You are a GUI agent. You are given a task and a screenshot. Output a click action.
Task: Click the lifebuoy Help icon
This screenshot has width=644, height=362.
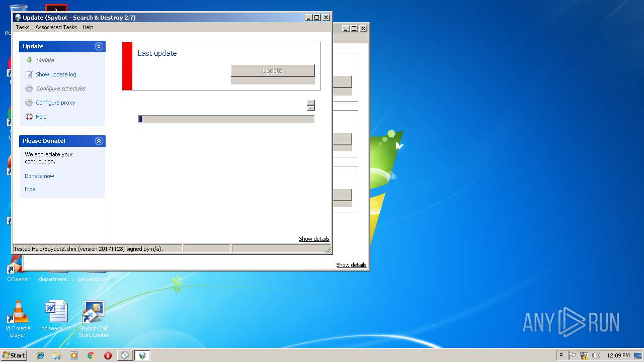pyautogui.click(x=29, y=117)
